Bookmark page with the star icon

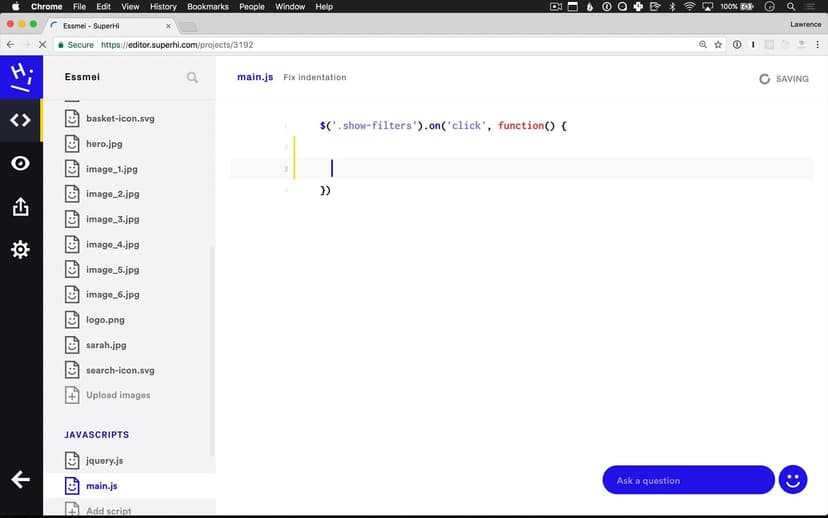point(718,45)
